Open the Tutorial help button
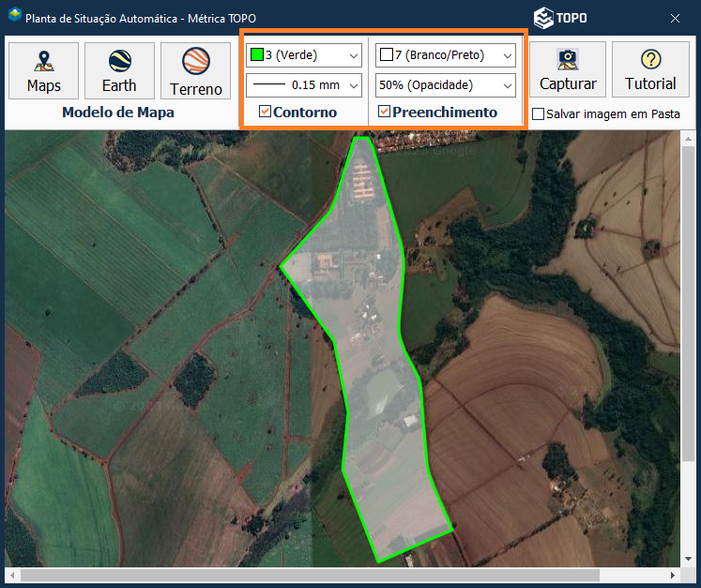 pyautogui.click(x=650, y=69)
